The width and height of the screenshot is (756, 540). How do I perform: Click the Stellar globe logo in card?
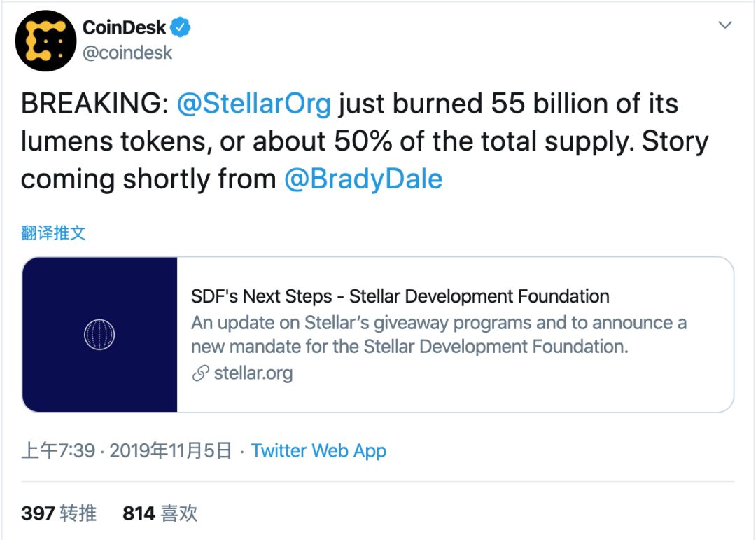click(x=99, y=335)
